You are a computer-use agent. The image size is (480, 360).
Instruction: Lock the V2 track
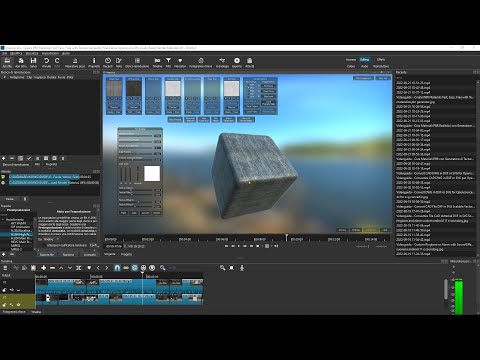pyautogui.click(x=5, y=290)
